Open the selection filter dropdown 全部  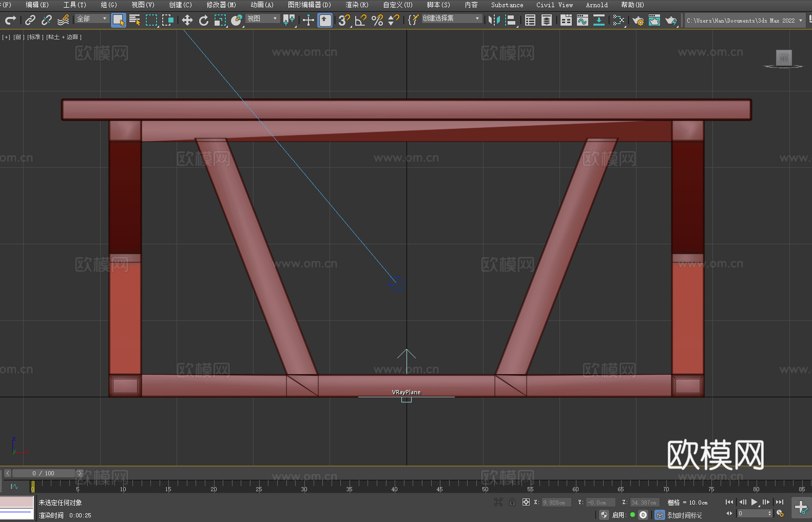click(92, 18)
